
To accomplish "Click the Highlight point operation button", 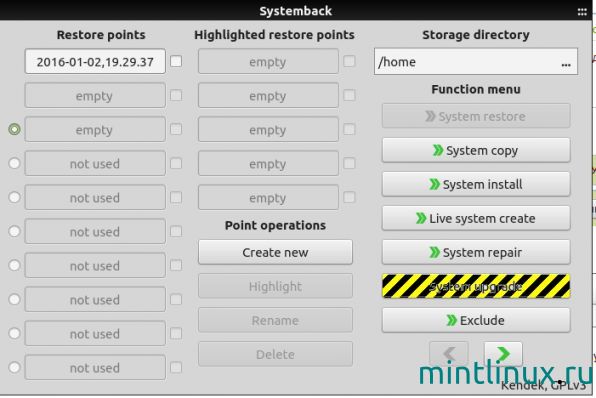I will point(275,286).
